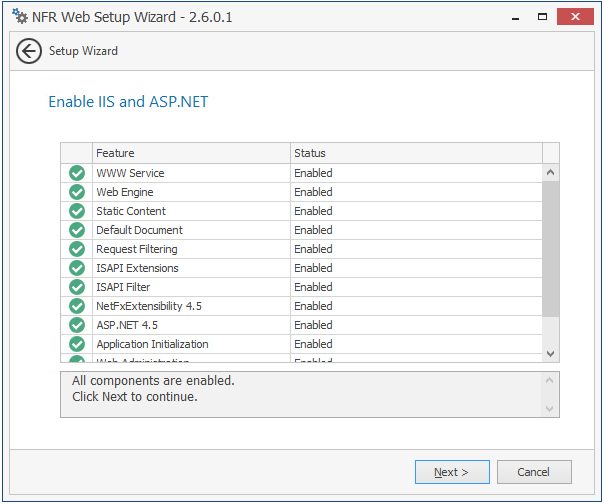Image resolution: width=604 pixels, height=504 pixels.
Task: Click the back arrow beside Setup Wizard
Action: 29,51
